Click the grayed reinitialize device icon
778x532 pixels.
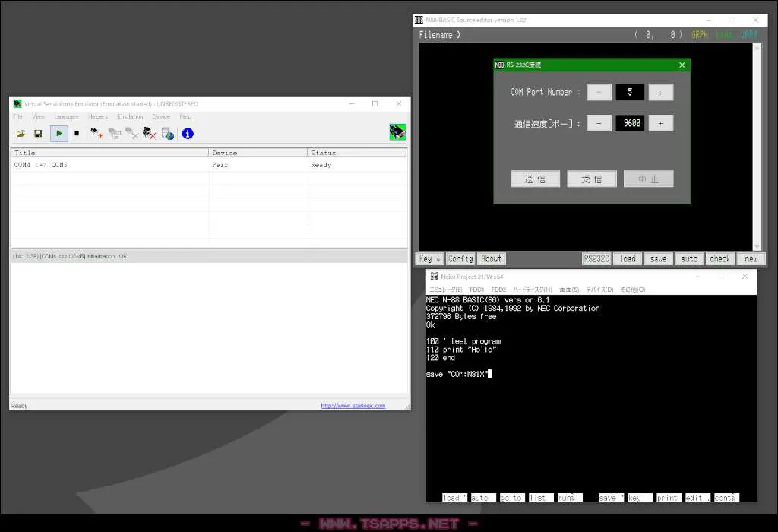[115, 134]
